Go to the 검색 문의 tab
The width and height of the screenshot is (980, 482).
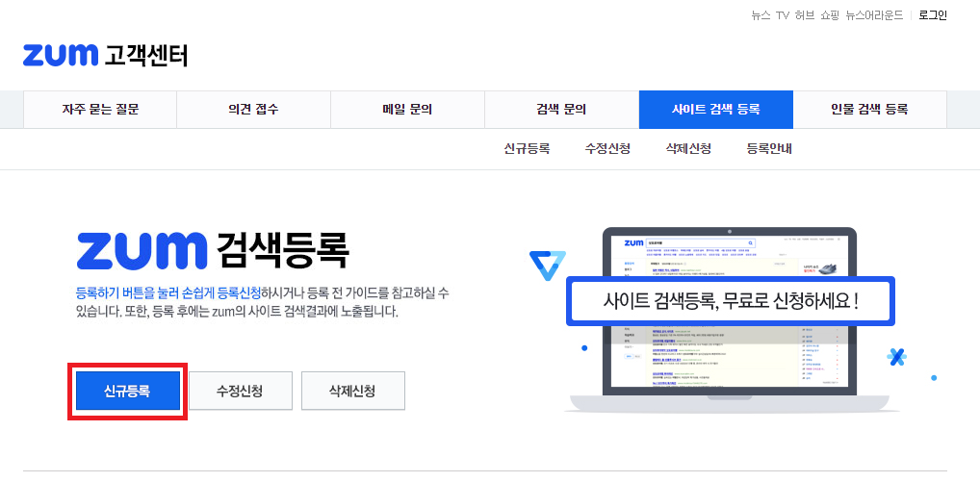click(x=561, y=110)
